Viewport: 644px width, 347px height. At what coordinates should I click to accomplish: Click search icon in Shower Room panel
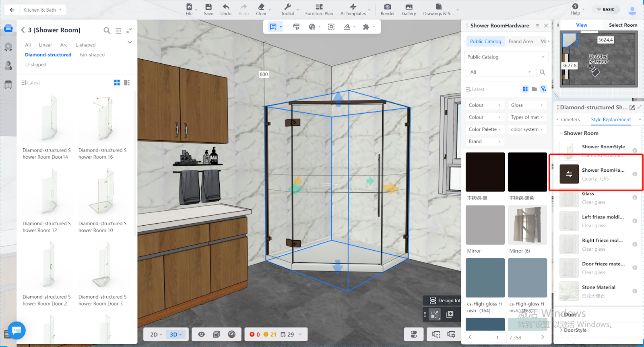(x=107, y=31)
